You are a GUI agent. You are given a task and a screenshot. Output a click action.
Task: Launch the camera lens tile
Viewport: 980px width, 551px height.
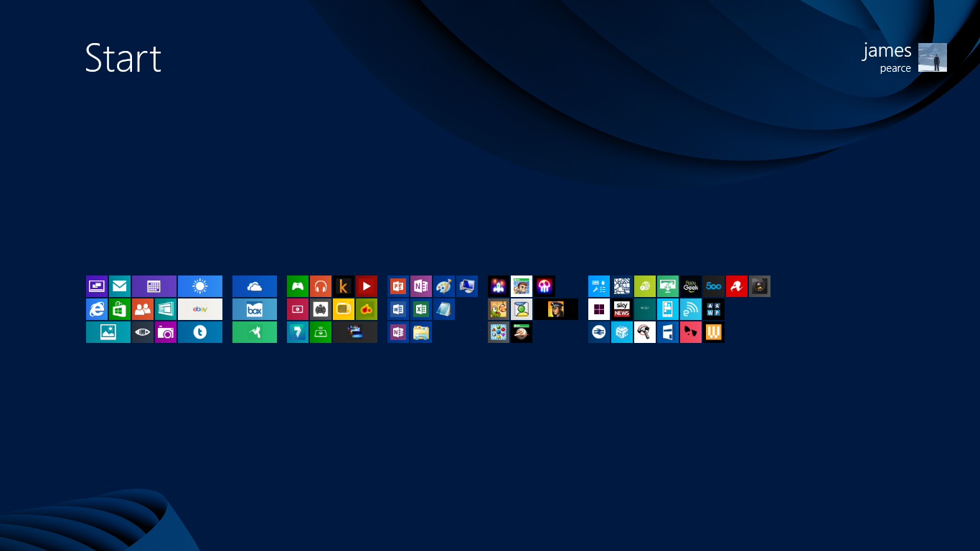[760, 286]
